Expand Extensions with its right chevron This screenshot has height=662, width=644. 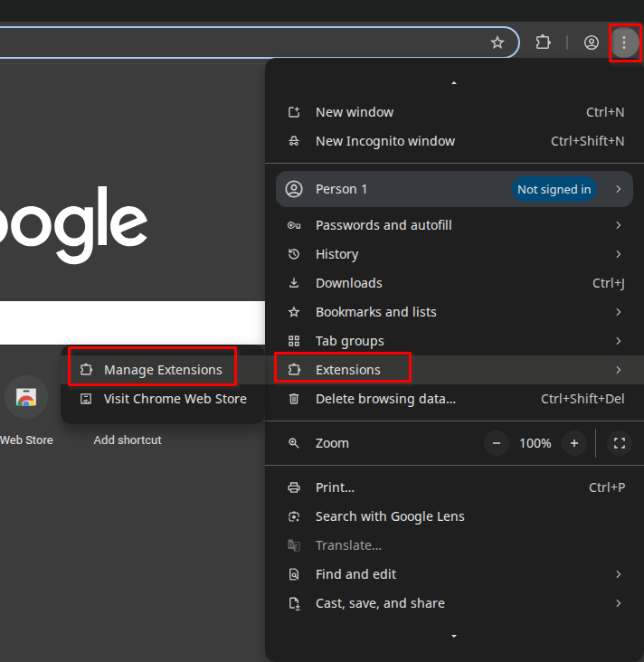pos(619,370)
